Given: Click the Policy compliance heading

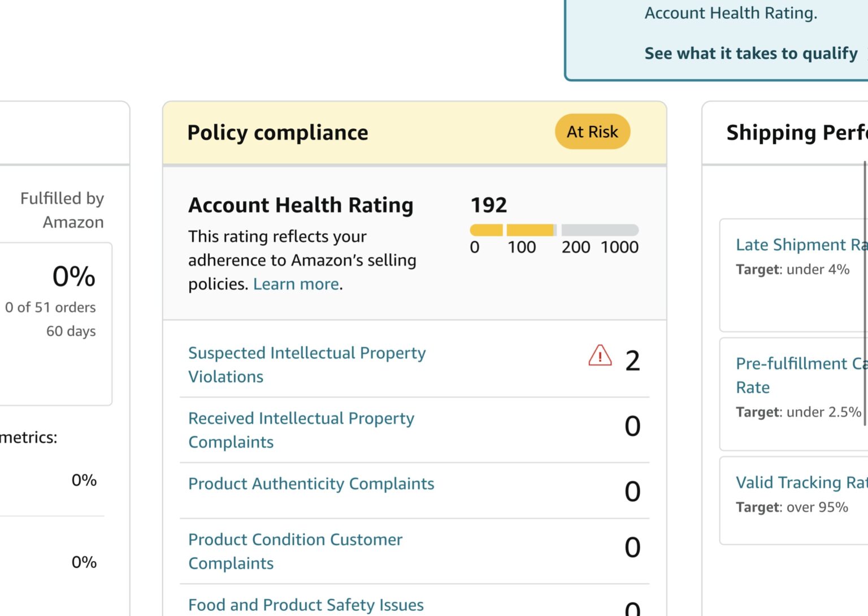Looking at the screenshot, I should click(x=277, y=133).
